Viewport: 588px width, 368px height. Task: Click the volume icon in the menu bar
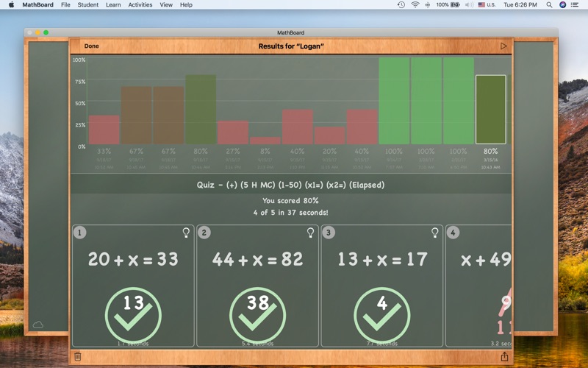[469, 4]
